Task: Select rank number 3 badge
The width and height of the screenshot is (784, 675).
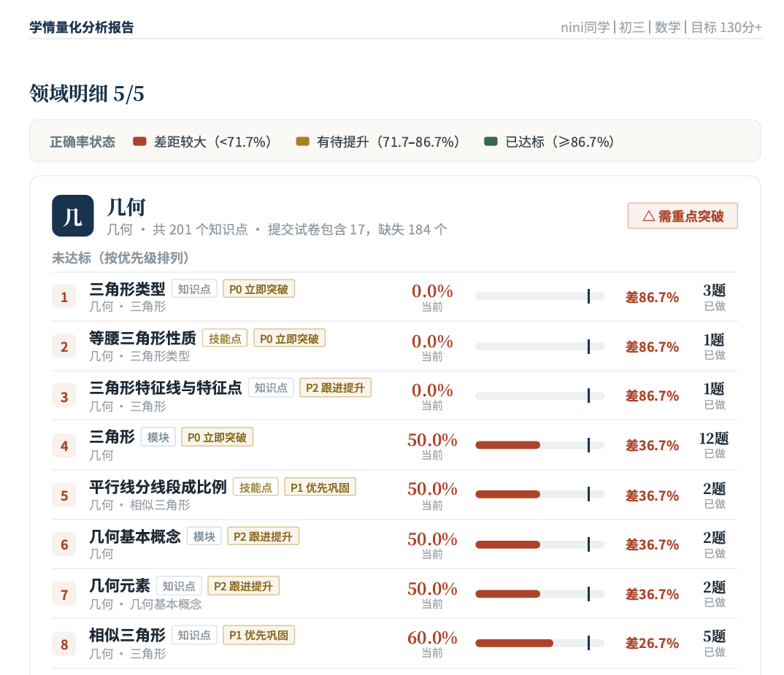Action: coord(64,396)
